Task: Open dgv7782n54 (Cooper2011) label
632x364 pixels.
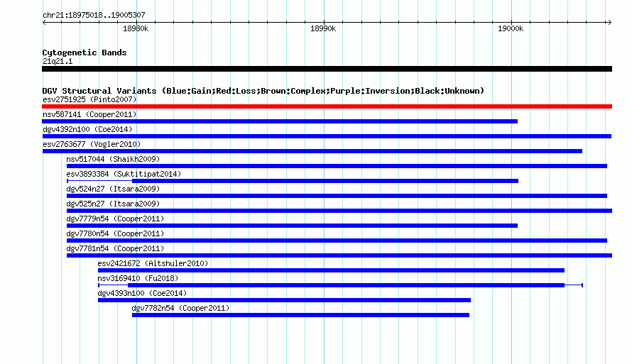Action: click(180, 308)
